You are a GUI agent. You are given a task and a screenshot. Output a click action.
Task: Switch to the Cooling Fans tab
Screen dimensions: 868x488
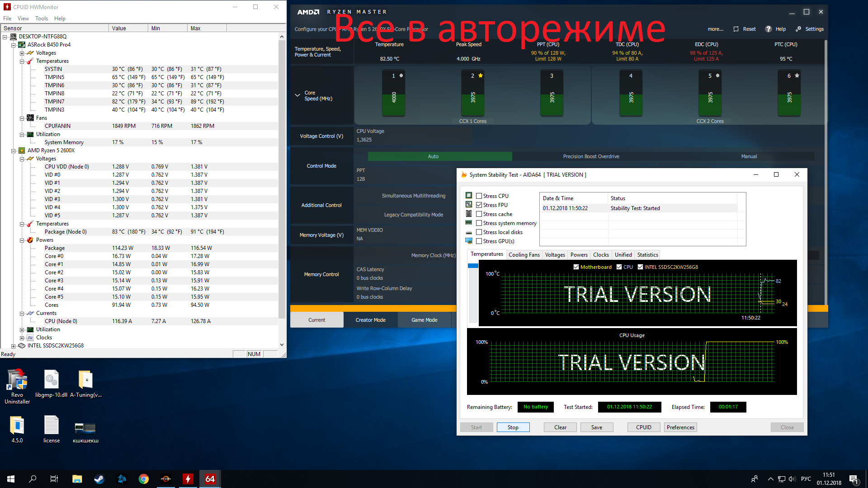[524, 255]
